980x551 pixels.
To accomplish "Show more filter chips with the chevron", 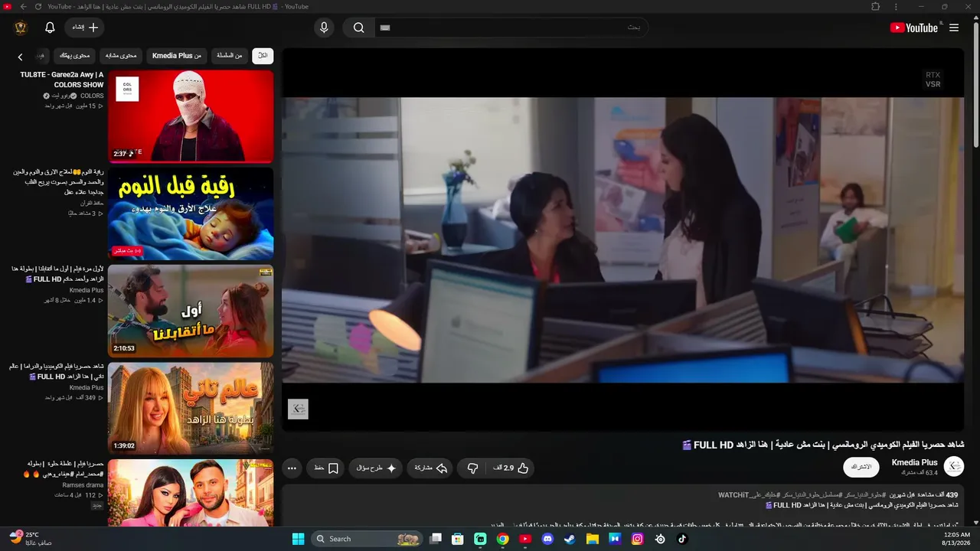I will [21, 56].
